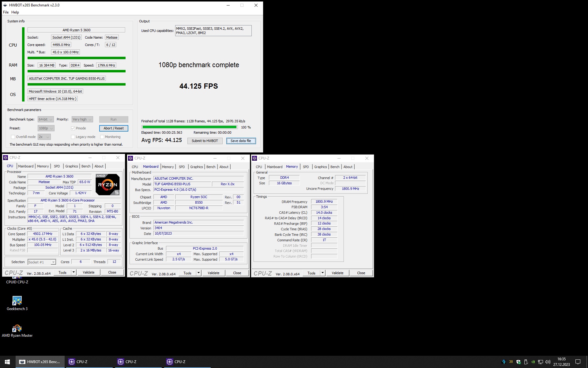Click the yellow 38 temperature tray icon

click(x=511, y=362)
